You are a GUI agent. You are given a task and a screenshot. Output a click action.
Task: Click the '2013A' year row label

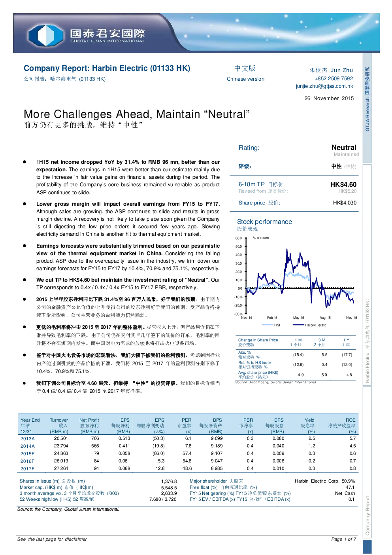click(x=28, y=439)
